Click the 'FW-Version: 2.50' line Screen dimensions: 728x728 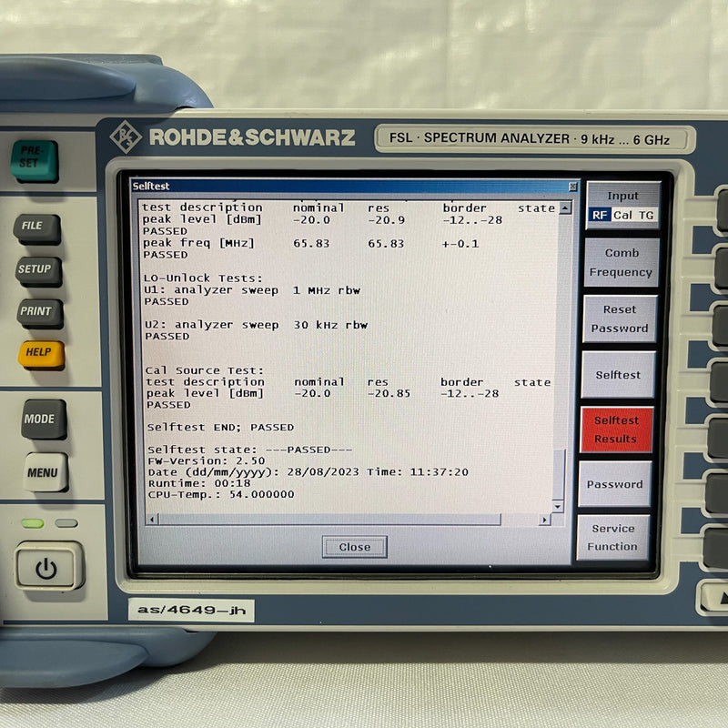coord(207,460)
